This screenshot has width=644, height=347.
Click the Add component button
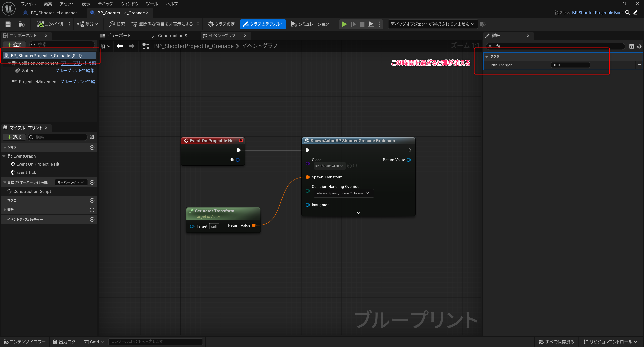[x=14, y=45]
